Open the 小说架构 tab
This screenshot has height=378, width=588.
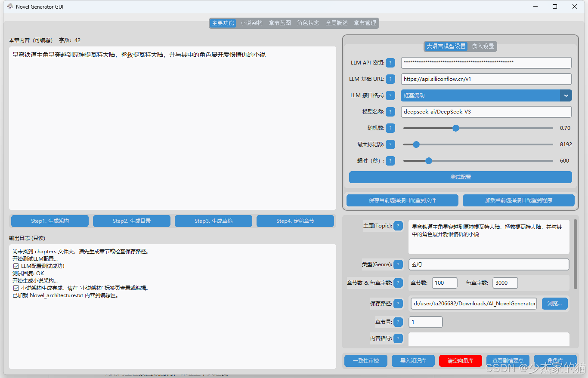(251, 23)
